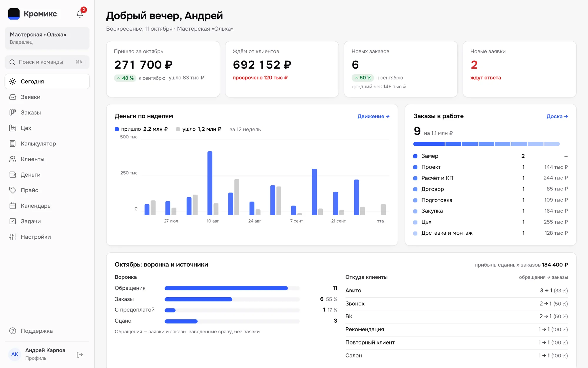Viewport: 588px width, 368px height.
Task: Follow the Доска link
Action: click(557, 117)
